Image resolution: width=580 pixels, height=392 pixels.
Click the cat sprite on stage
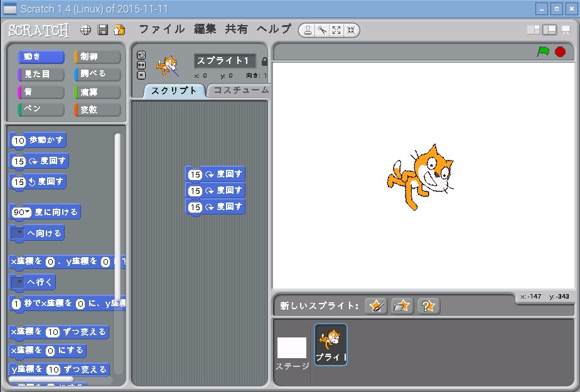pyautogui.click(x=421, y=177)
